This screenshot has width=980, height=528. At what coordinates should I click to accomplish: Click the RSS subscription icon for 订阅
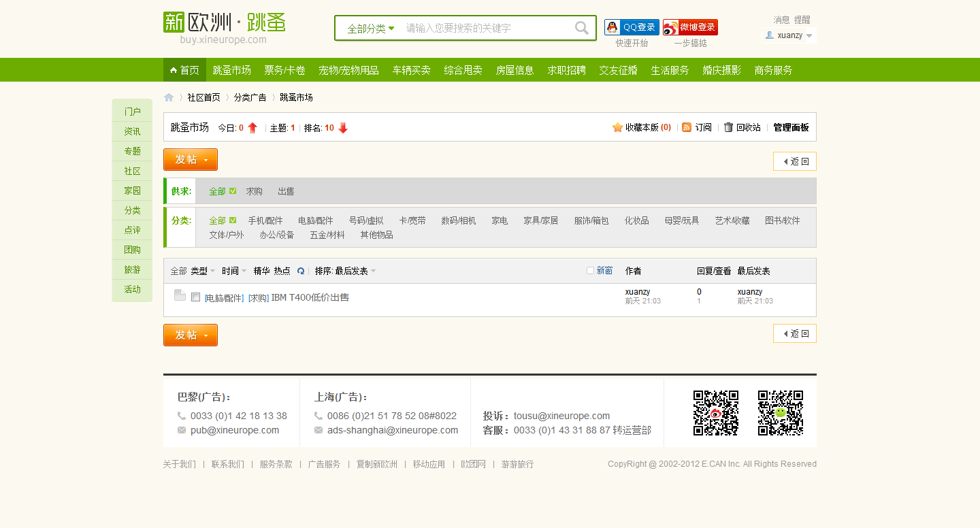(687, 127)
